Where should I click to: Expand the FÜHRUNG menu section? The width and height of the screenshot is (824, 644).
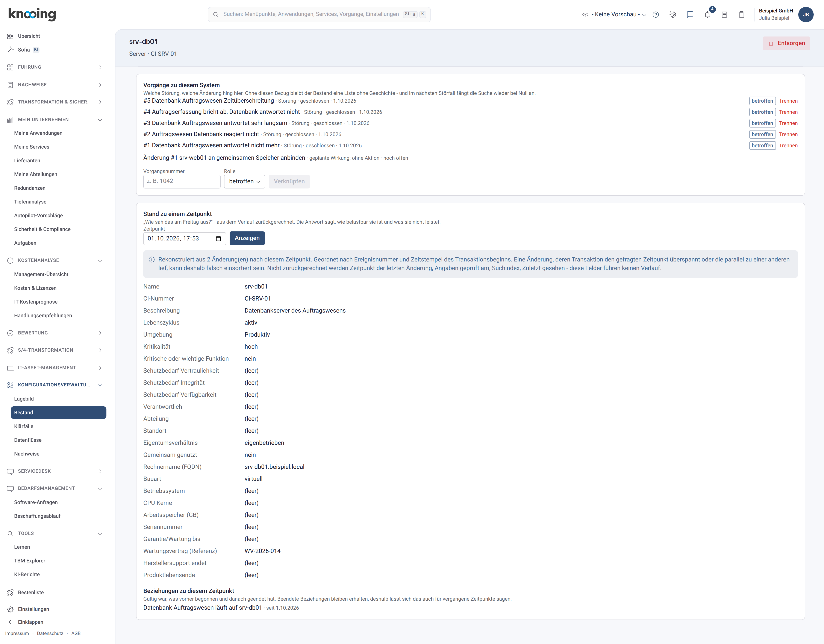[x=55, y=67]
